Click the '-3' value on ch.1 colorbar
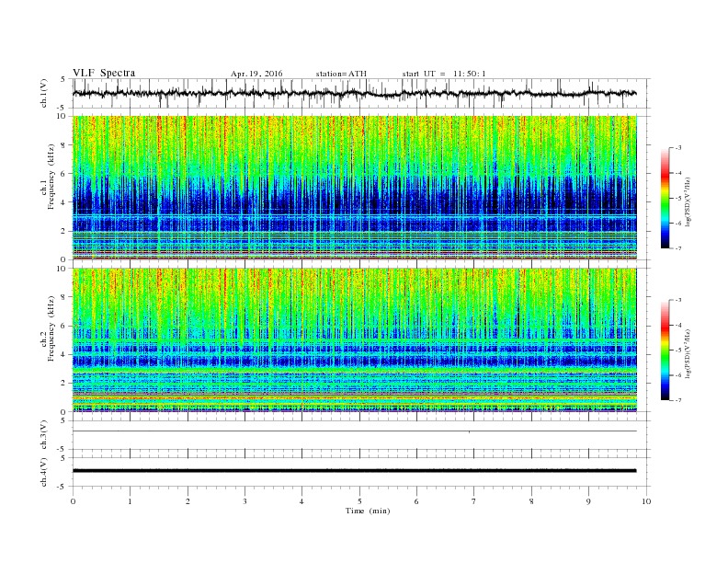The width and height of the screenshot is (728, 563). (x=677, y=148)
